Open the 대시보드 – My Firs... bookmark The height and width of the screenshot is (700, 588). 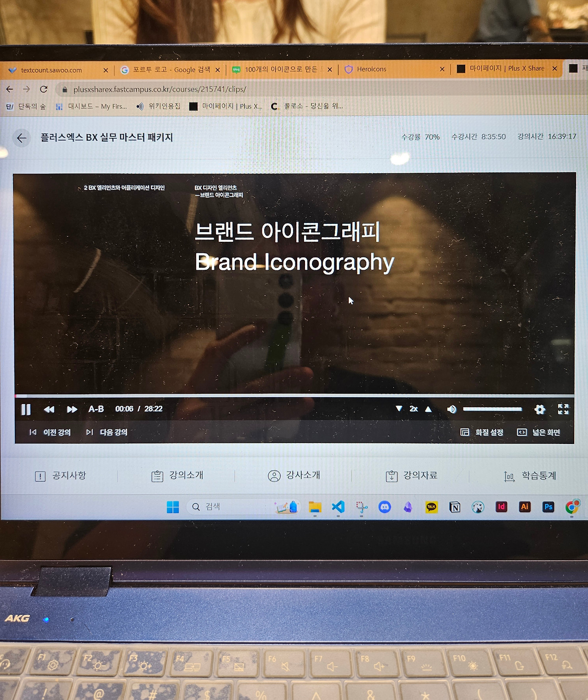pos(91,107)
